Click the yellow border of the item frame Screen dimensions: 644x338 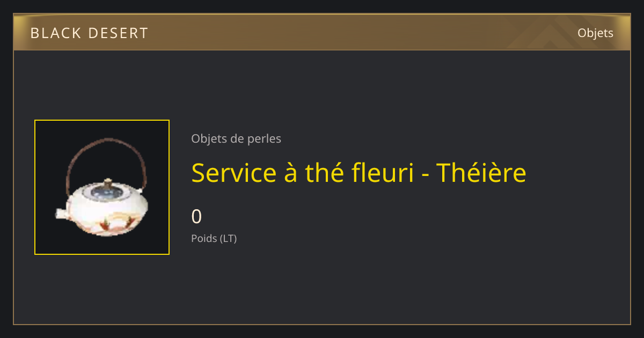click(x=102, y=120)
